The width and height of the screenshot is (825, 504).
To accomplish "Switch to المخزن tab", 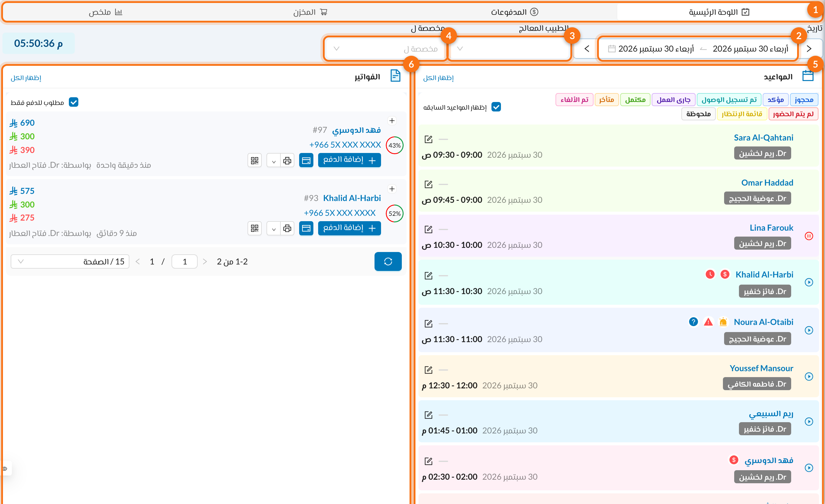I will (310, 12).
